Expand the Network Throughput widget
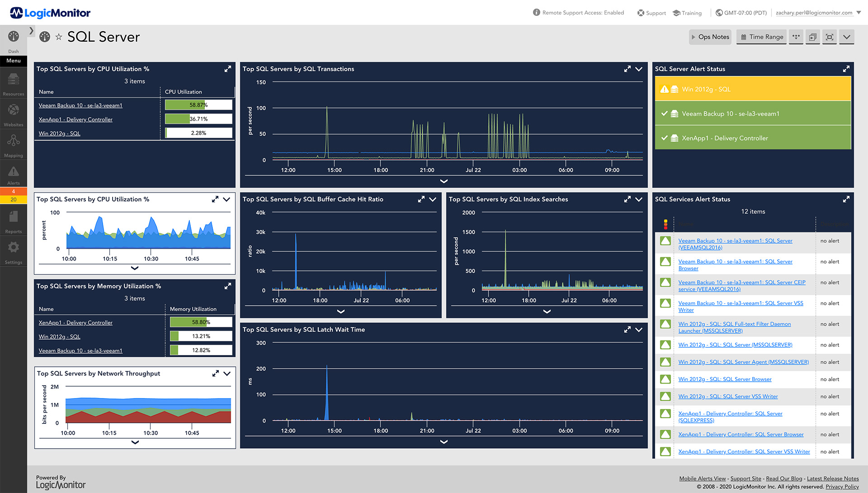Viewport: 868px width, 493px height. click(216, 373)
